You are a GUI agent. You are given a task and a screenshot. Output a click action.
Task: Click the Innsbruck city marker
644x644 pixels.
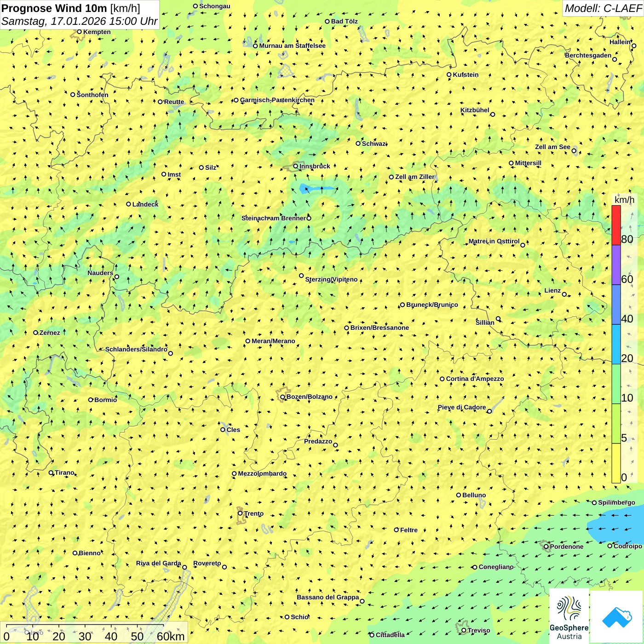click(296, 166)
